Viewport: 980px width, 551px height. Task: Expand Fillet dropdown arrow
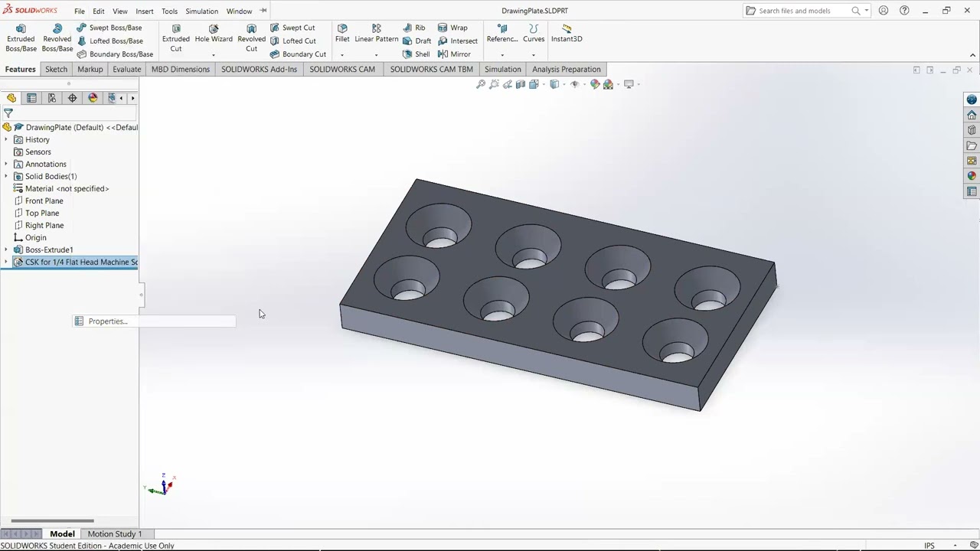tap(342, 55)
